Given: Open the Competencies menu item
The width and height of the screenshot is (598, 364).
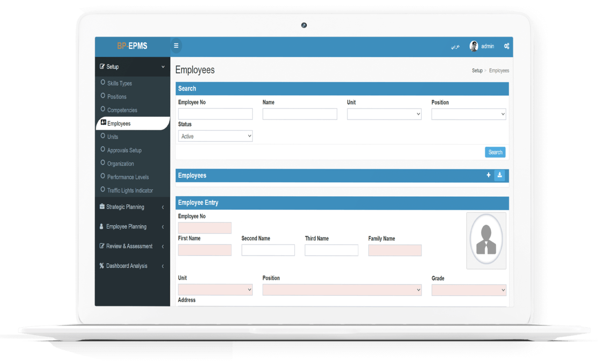Looking at the screenshot, I should click(122, 110).
